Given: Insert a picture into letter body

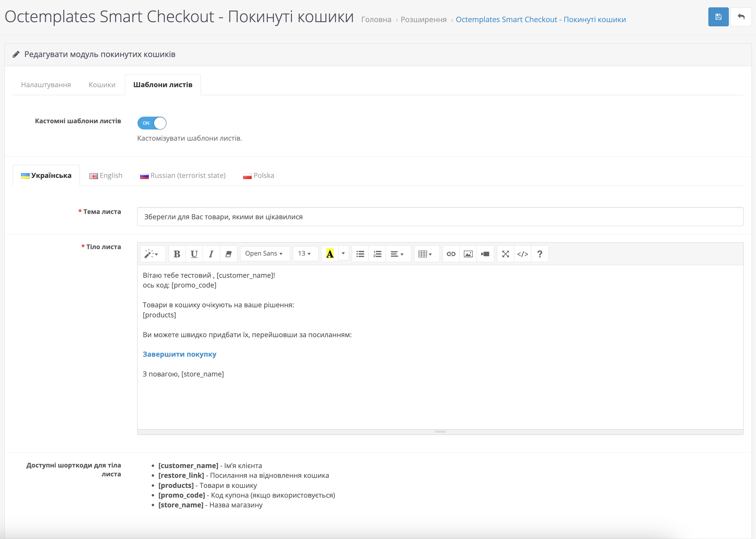Looking at the screenshot, I should coord(468,254).
